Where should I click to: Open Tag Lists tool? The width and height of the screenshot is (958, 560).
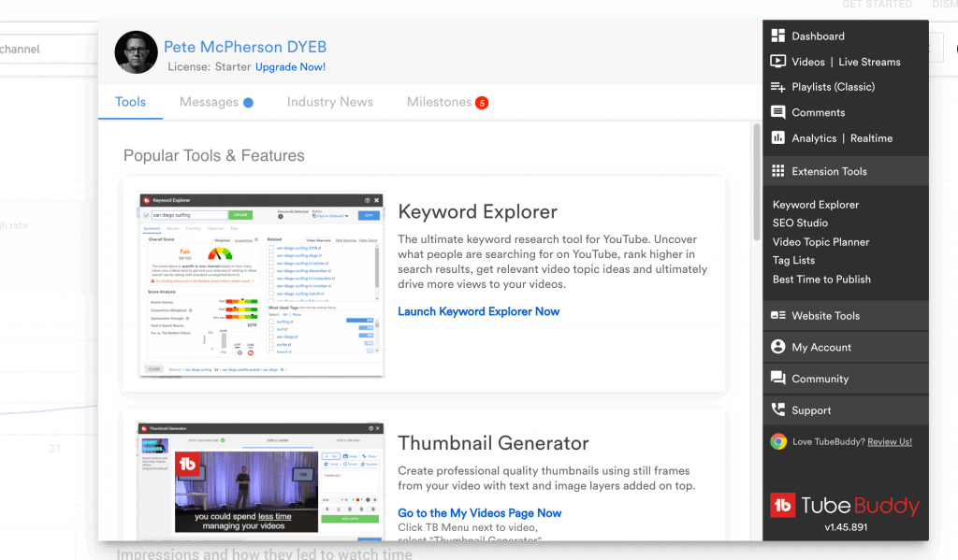pyautogui.click(x=793, y=260)
